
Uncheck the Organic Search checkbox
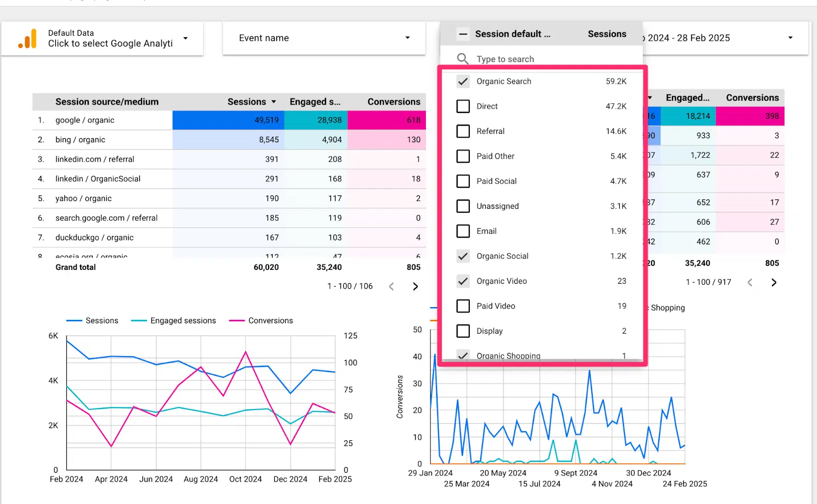[463, 81]
